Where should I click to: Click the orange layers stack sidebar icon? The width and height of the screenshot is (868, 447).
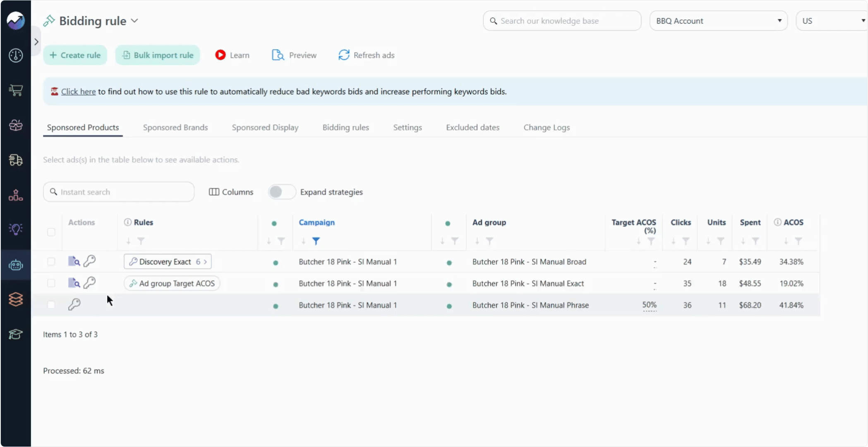tap(16, 299)
